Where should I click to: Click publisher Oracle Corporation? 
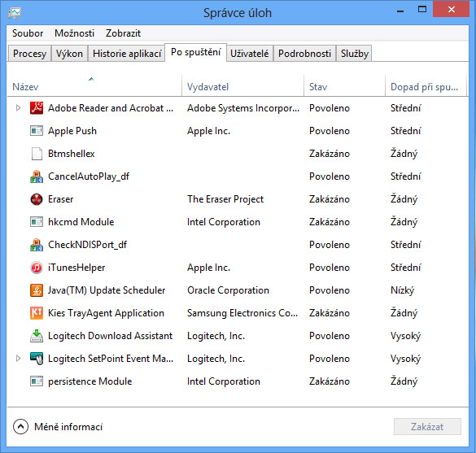pos(228,290)
